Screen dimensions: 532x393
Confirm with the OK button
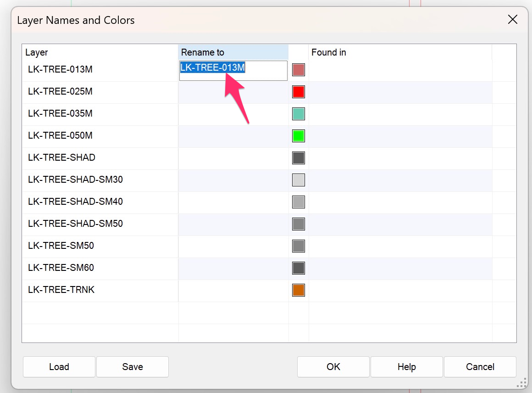[x=333, y=367]
